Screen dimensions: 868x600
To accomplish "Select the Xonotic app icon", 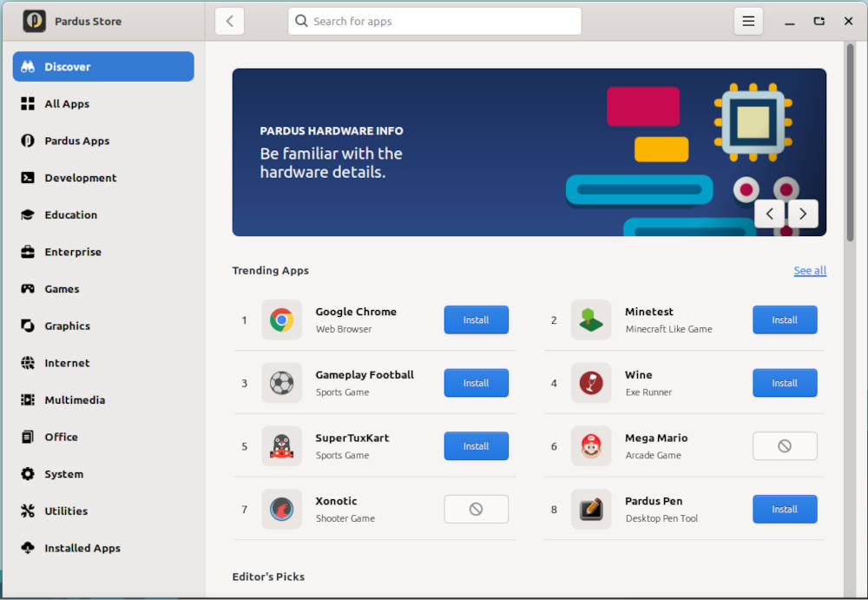I will pos(281,510).
